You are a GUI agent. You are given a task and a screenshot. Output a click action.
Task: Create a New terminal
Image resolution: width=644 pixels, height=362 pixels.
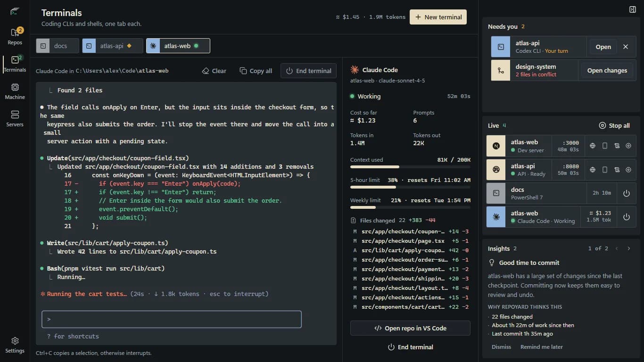[438, 17]
